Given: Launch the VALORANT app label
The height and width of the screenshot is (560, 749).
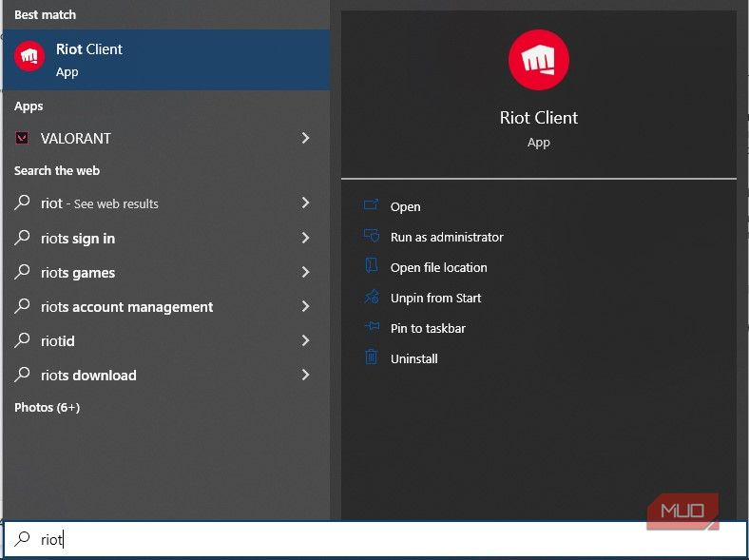Looking at the screenshot, I should (x=75, y=139).
